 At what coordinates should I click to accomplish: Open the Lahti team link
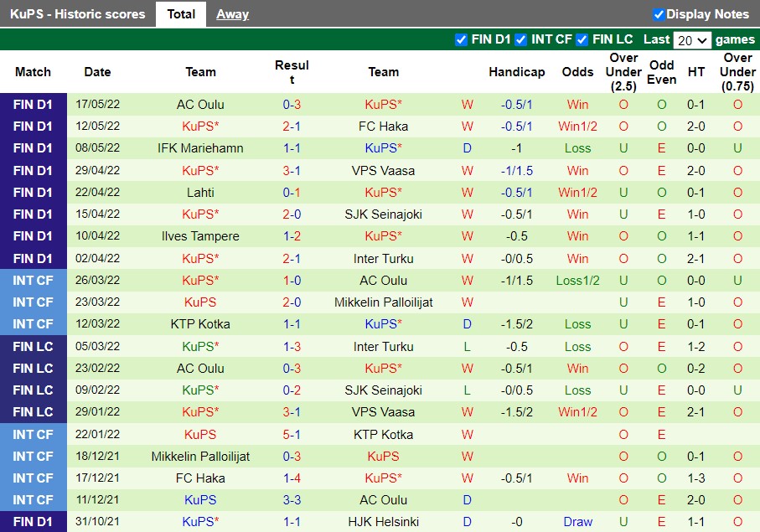200,193
